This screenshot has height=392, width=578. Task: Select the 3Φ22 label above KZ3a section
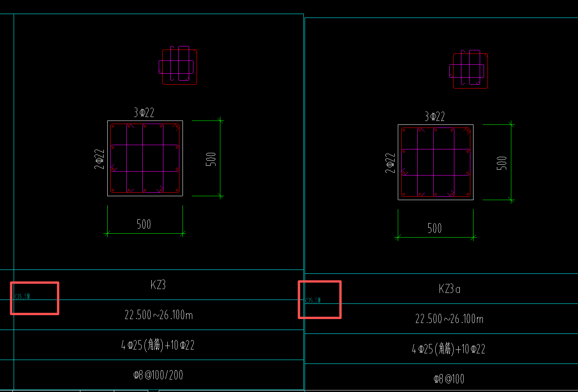435,116
